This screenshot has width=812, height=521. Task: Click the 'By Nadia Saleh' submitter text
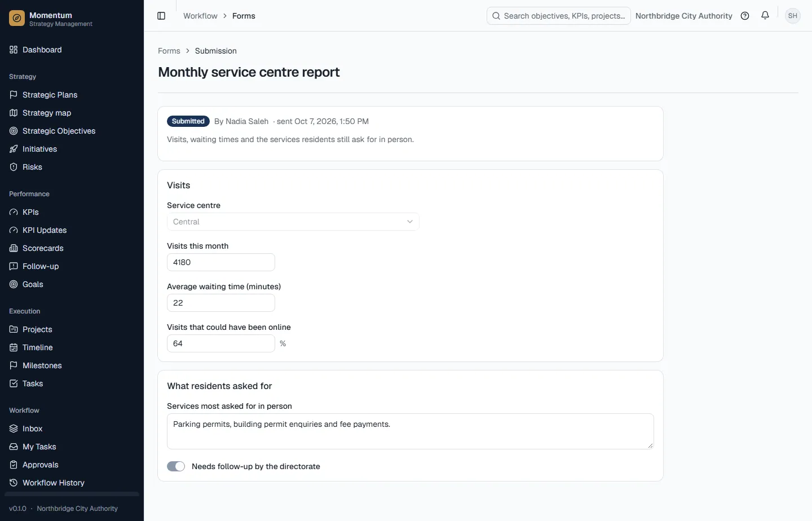(241, 121)
